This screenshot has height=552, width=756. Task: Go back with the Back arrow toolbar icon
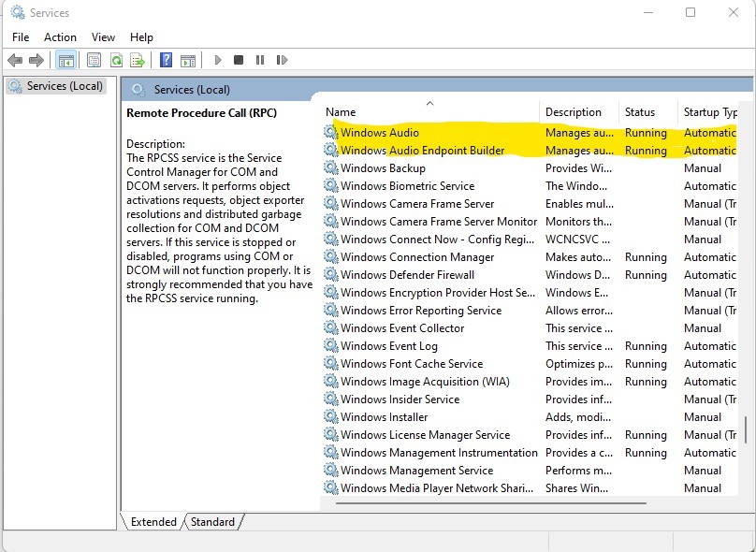tap(15, 60)
